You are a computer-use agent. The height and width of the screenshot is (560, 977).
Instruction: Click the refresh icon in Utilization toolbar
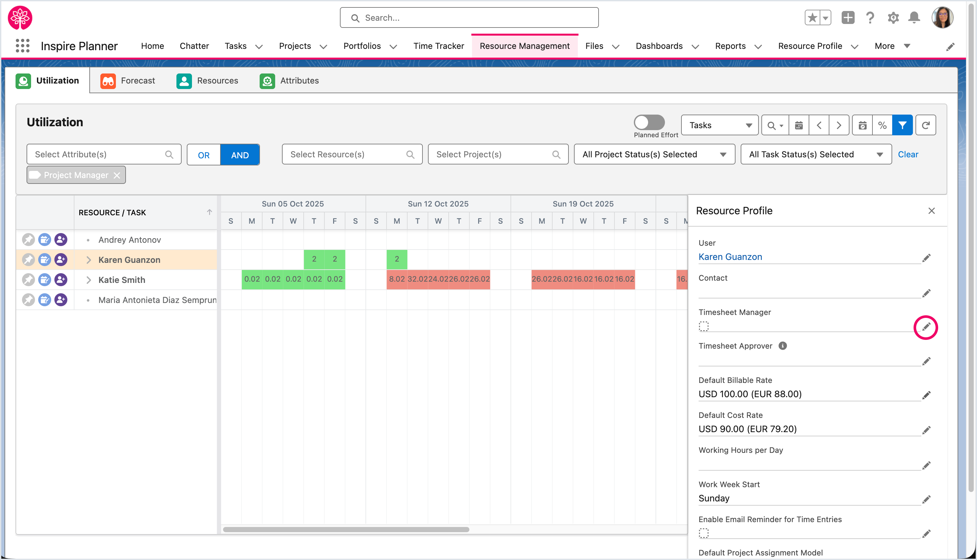(x=926, y=125)
